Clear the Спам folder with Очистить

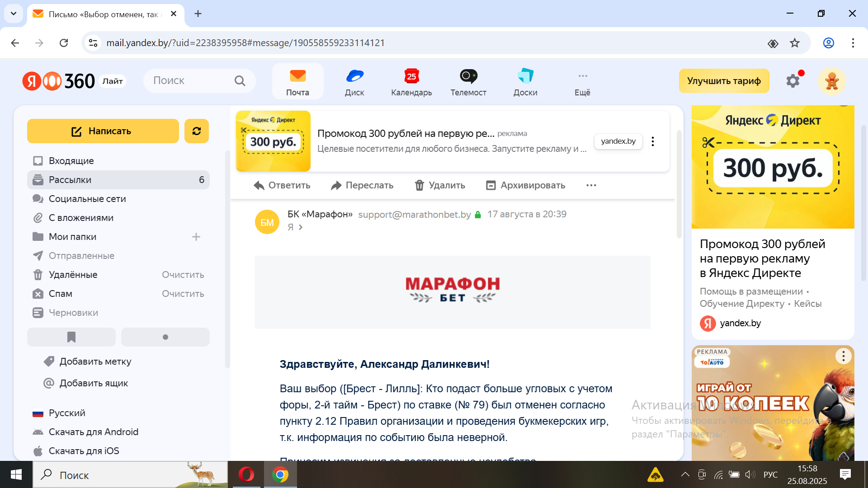click(x=183, y=294)
